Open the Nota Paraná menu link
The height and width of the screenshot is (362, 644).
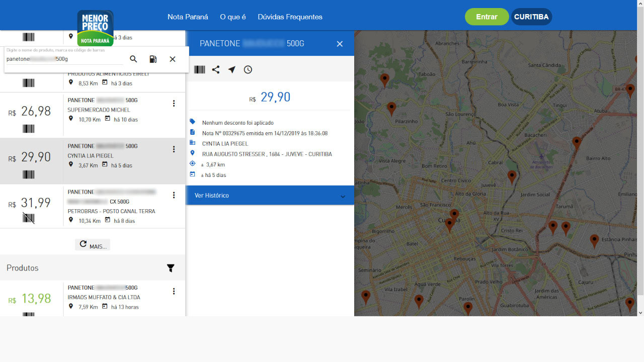(188, 17)
